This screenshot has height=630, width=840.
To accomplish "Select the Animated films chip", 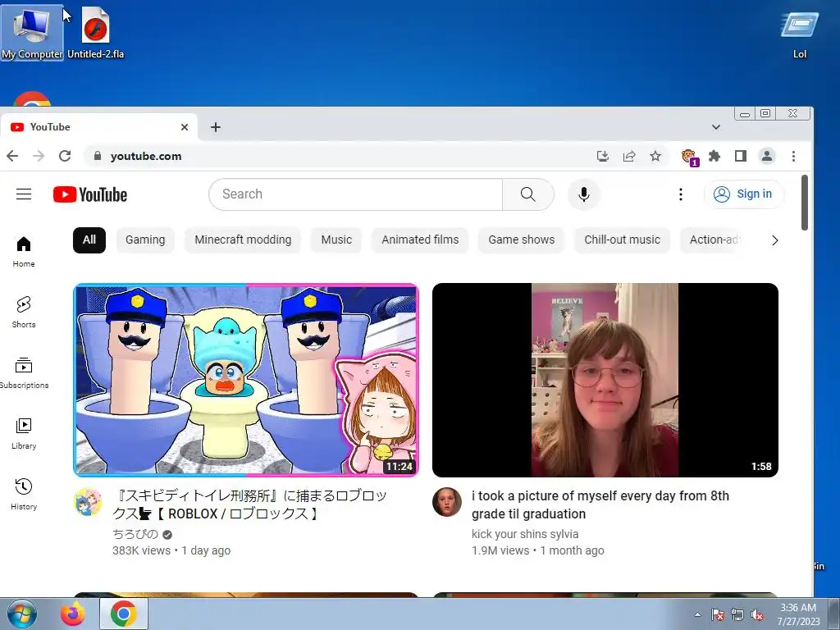I will point(420,240).
